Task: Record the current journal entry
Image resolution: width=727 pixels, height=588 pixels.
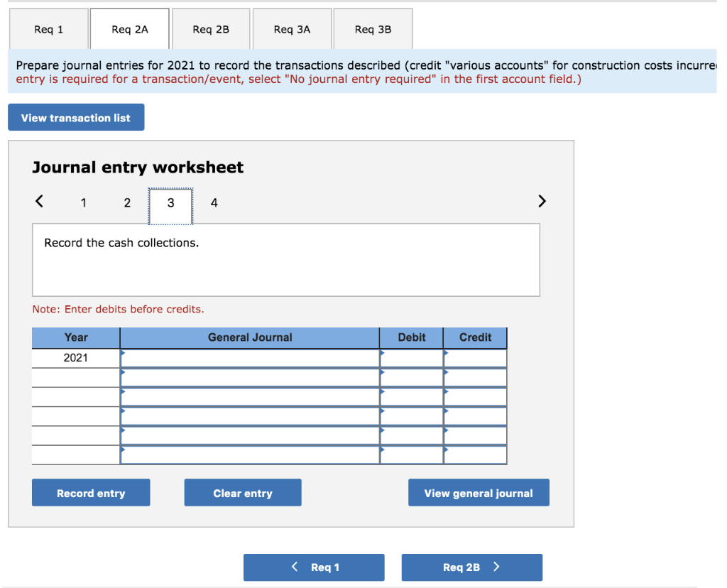Action: pyautogui.click(x=90, y=492)
